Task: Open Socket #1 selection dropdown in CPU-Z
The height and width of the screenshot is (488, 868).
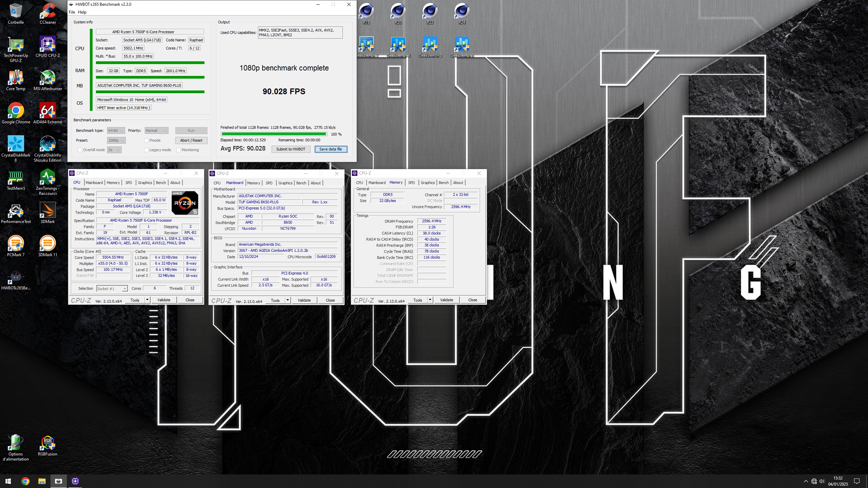Action: pos(112,289)
